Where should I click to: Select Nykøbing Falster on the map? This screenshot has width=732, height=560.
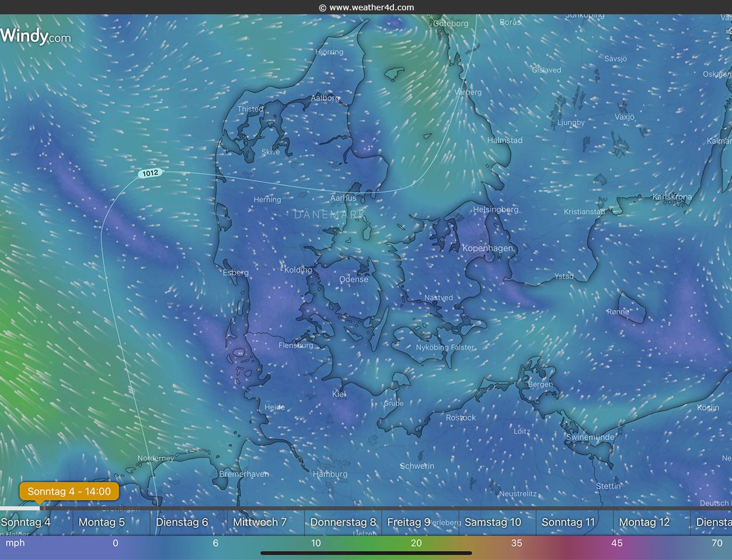[445, 347]
